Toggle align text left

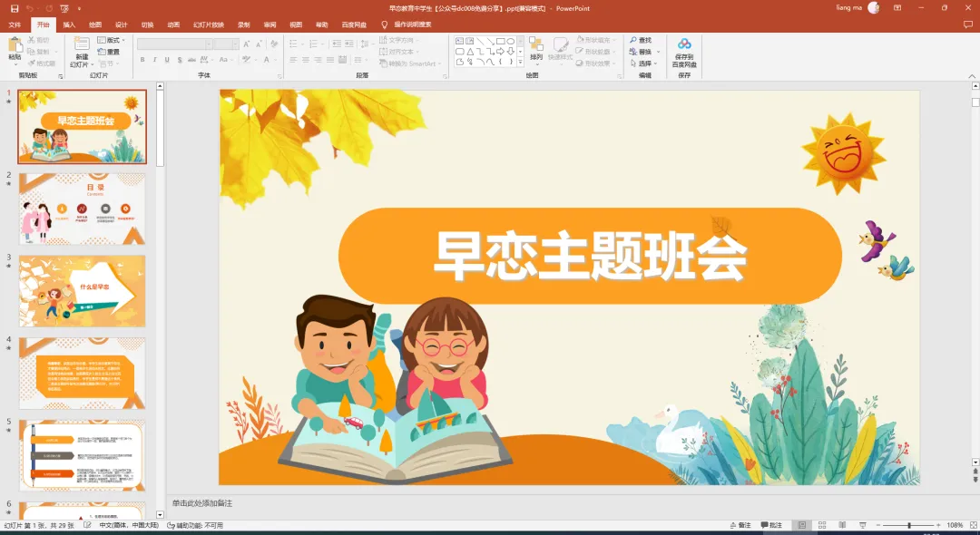[x=293, y=60]
